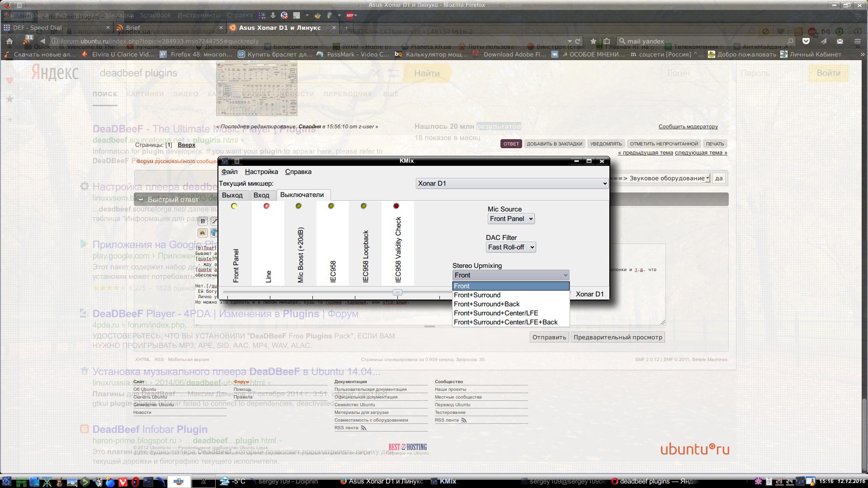
Task: Toggle the Front Panel switch LED in KMix
Action: (x=234, y=206)
